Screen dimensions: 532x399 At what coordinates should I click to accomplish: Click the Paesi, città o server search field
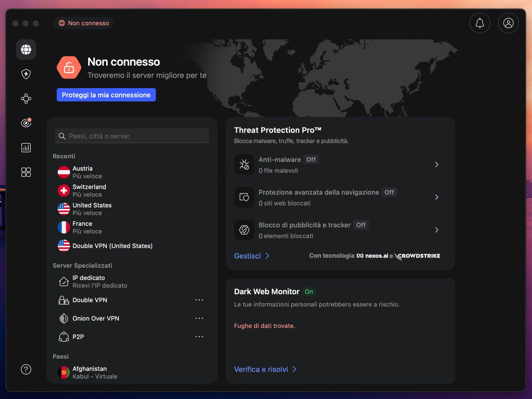132,136
